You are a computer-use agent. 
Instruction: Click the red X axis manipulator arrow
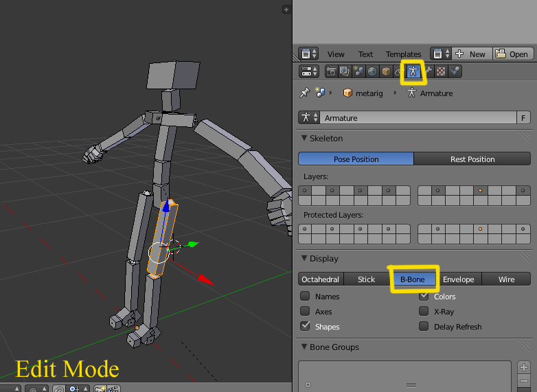click(205, 279)
